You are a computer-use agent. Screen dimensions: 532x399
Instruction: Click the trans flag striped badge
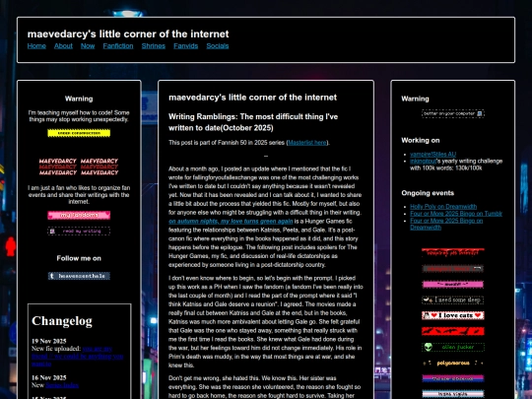453,394
